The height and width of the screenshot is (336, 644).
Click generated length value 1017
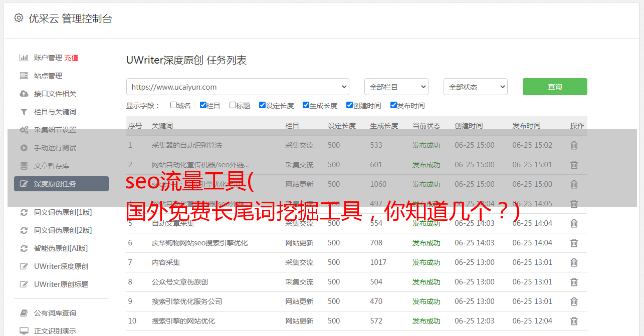click(378, 262)
